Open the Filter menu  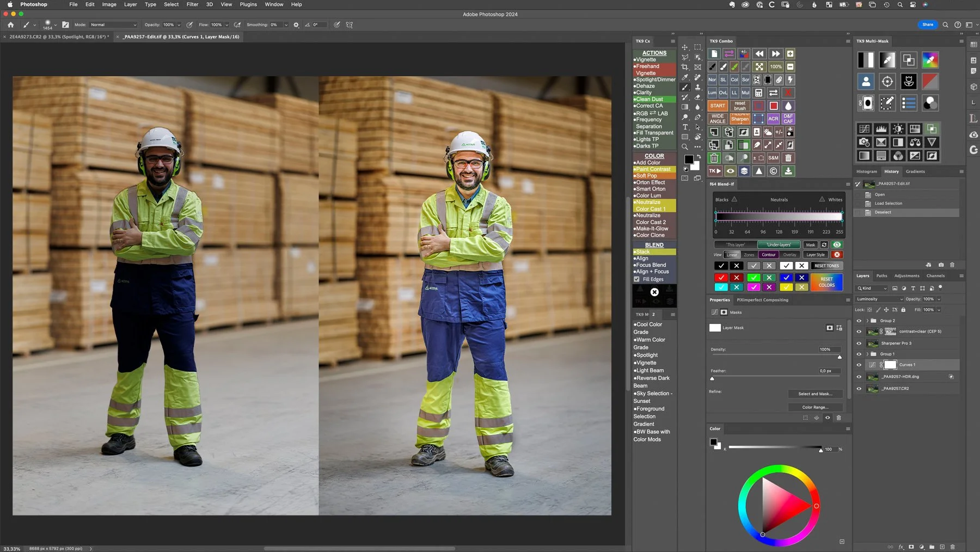(x=192, y=4)
